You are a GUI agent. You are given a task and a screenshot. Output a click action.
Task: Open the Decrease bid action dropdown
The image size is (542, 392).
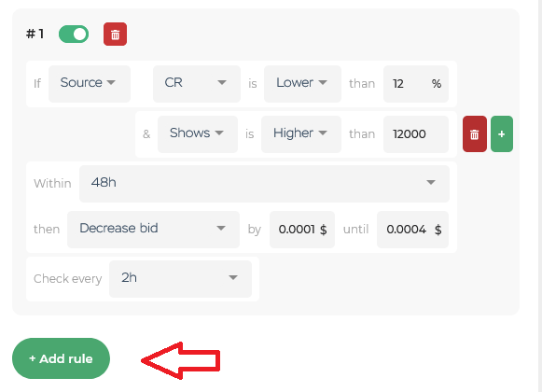pos(153,230)
